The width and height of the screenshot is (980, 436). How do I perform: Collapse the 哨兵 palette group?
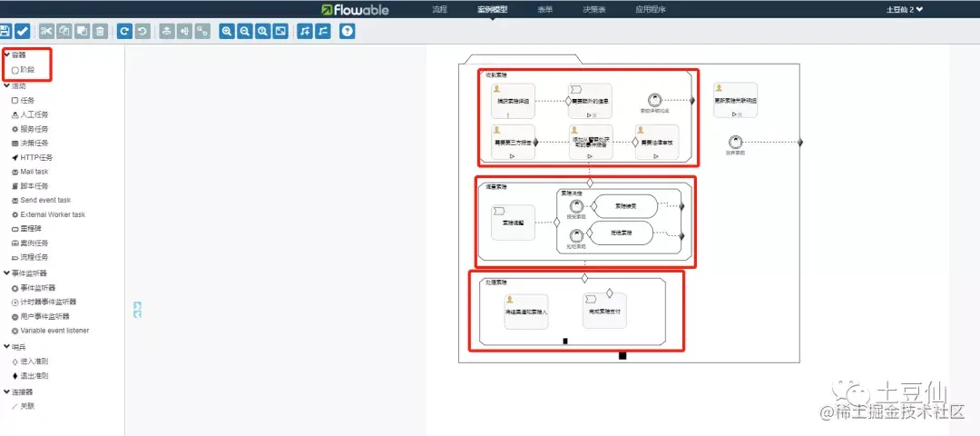[x=15, y=347]
